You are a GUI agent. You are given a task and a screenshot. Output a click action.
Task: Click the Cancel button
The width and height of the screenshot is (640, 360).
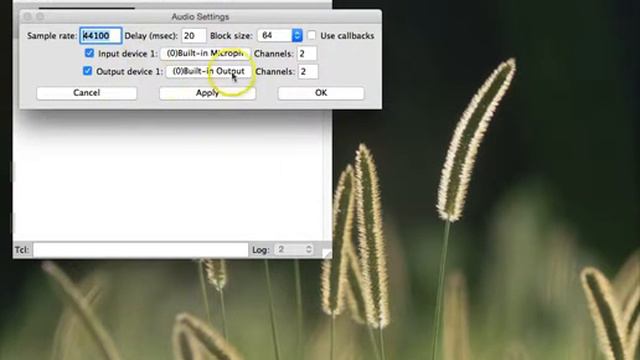(87, 93)
